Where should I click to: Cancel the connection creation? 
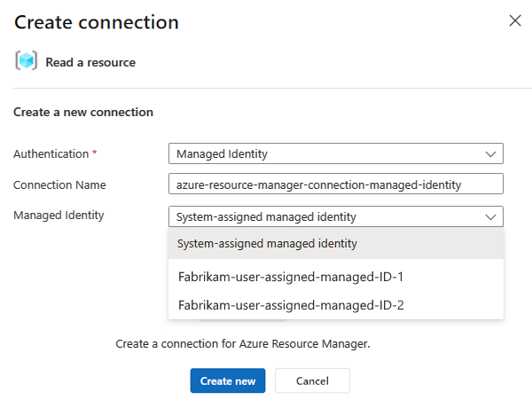click(x=312, y=381)
